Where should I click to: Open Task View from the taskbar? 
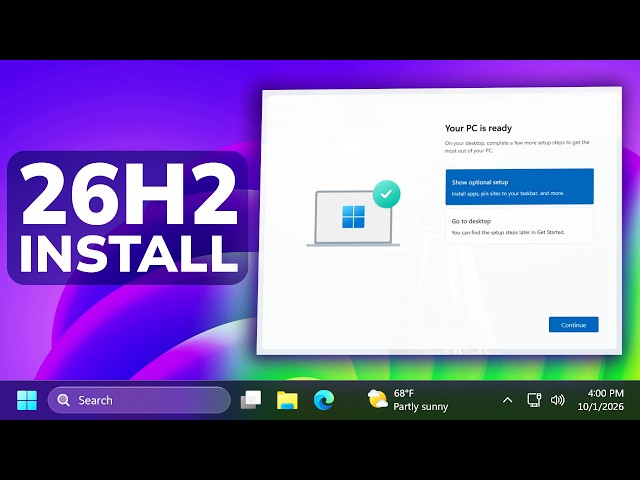pos(251,400)
